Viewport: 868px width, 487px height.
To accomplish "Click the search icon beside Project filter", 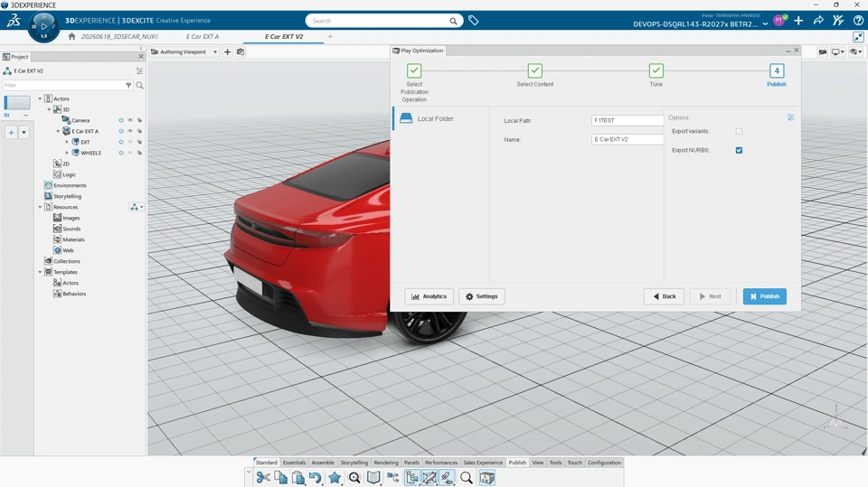I will (x=139, y=85).
